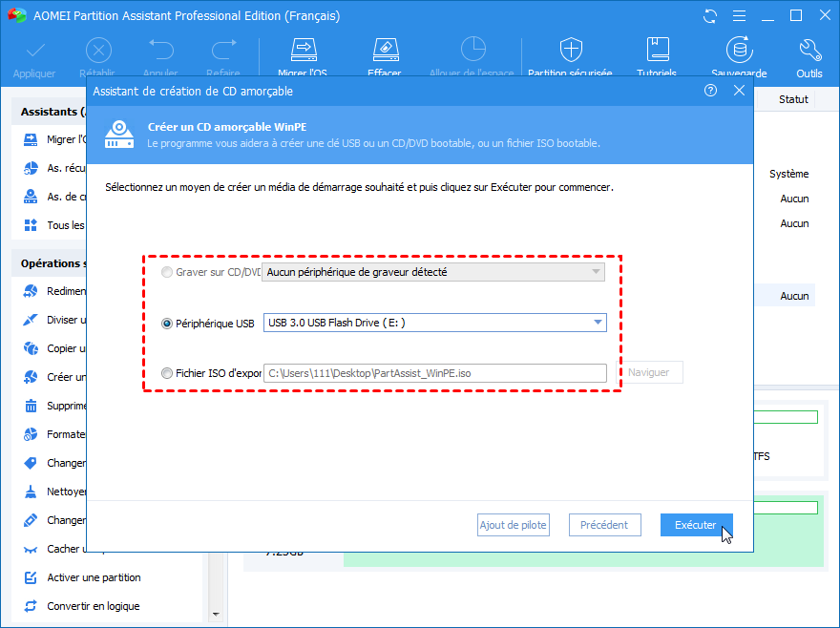Viewport: 840px width, 628px height.
Task: Click the Statut column header
Action: 793,99
